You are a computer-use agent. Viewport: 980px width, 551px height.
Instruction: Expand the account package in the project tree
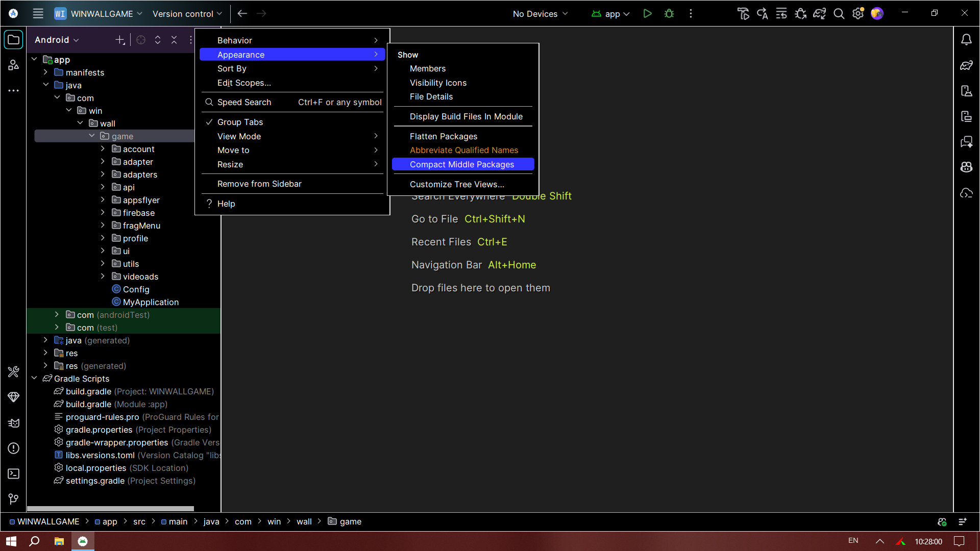pyautogui.click(x=103, y=148)
